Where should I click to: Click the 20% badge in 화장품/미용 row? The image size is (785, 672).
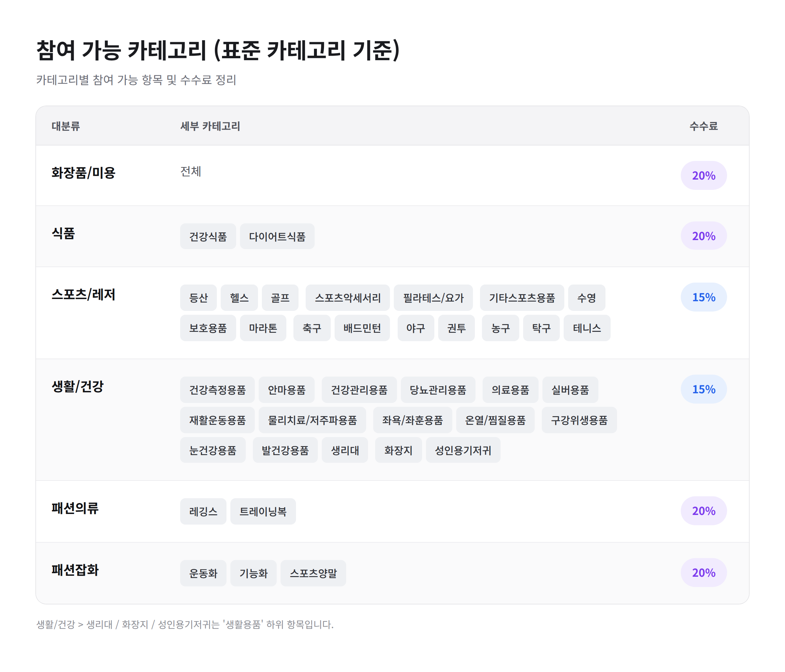[704, 175]
